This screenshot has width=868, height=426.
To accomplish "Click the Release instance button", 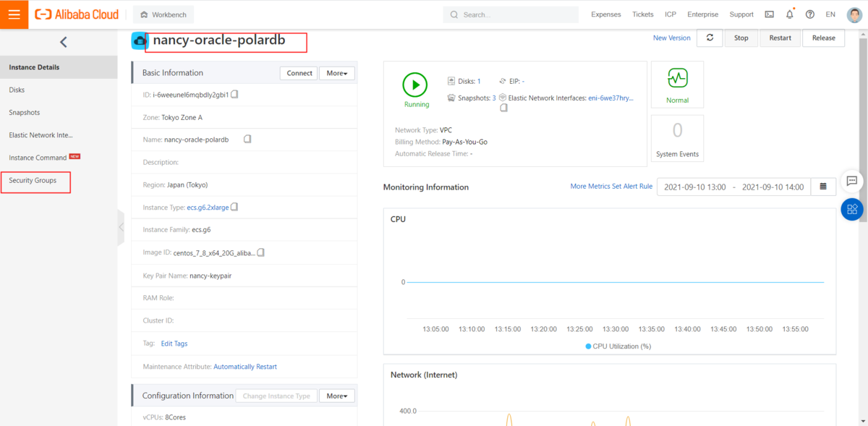I will coord(823,38).
